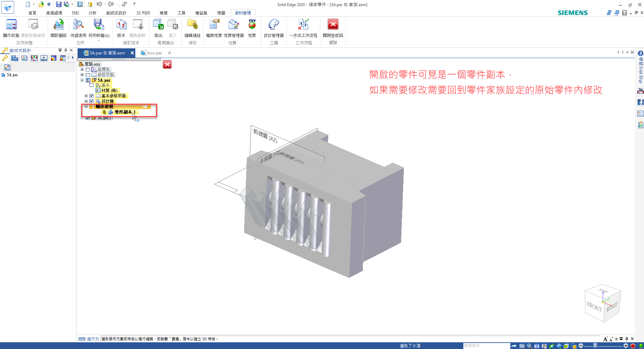Click the Solid Edge application button
Viewport: 644px width, 349px height.
pos(8,7)
